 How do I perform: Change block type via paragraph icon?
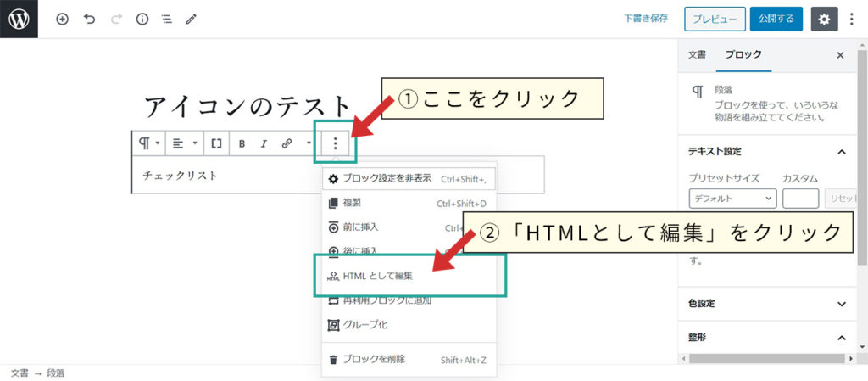[148, 143]
